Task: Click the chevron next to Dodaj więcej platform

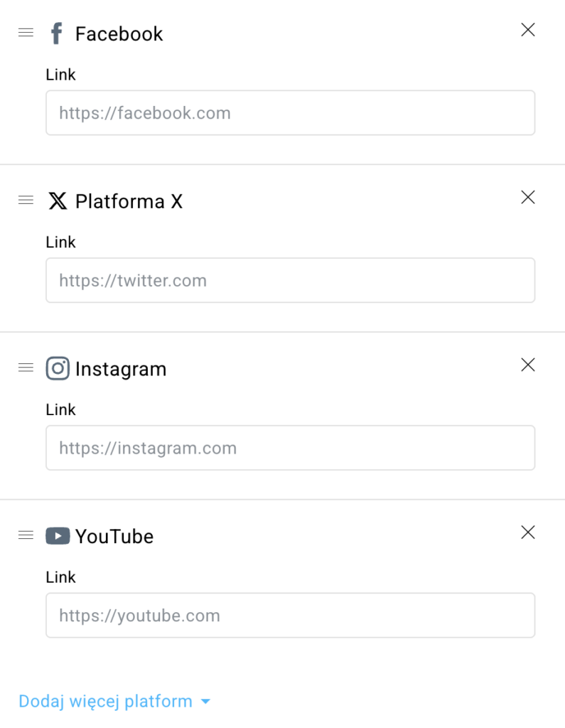Action: pos(205,702)
